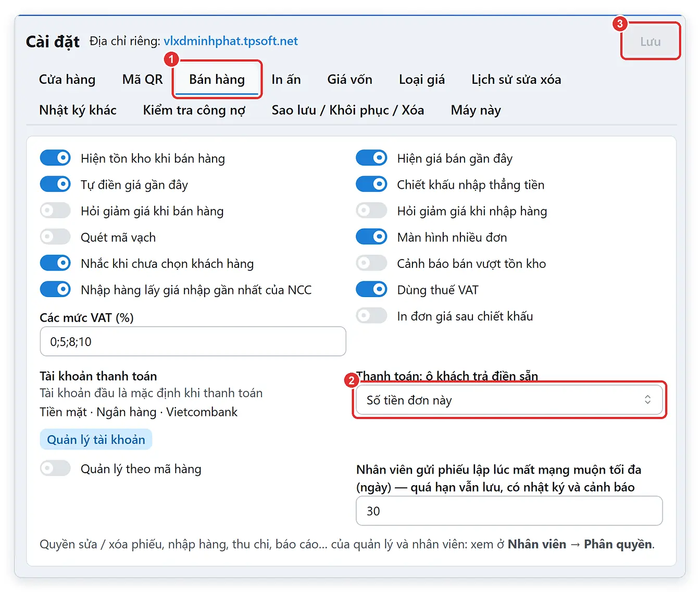Image resolution: width=700 pixels, height=592 pixels.
Task: Go to the 'In ấn' tab
Action: 286,80
